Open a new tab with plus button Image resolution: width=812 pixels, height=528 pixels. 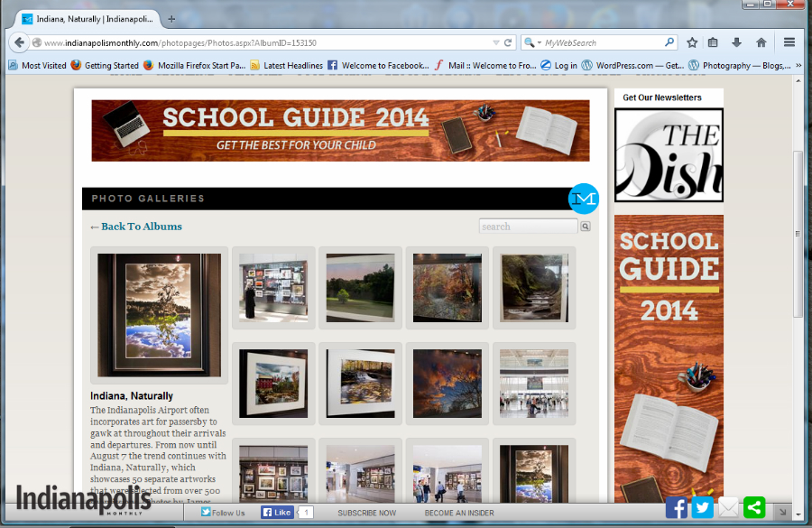click(x=171, y=18)
